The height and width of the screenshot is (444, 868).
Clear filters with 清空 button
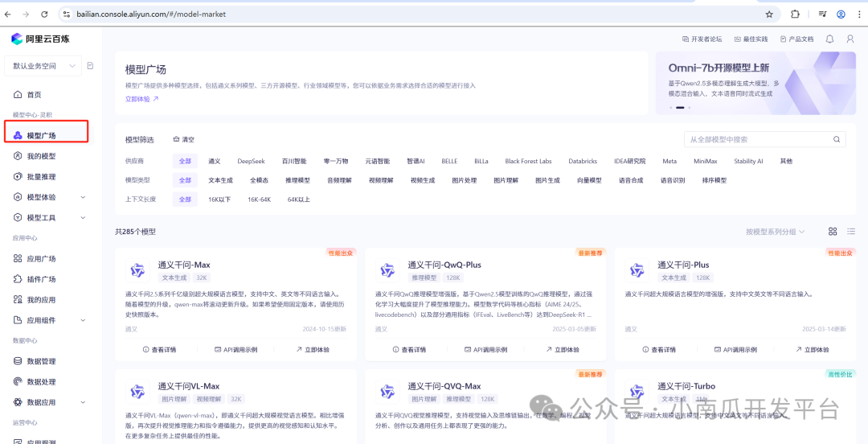click(184, 140)
